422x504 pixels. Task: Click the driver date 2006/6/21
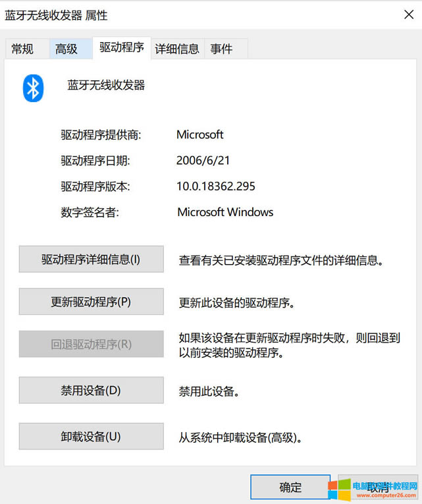203,160
